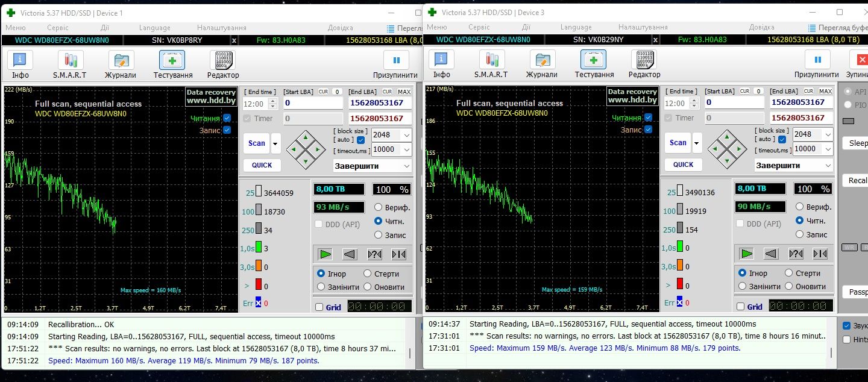Click green play button in Device 3

point(747,254)
